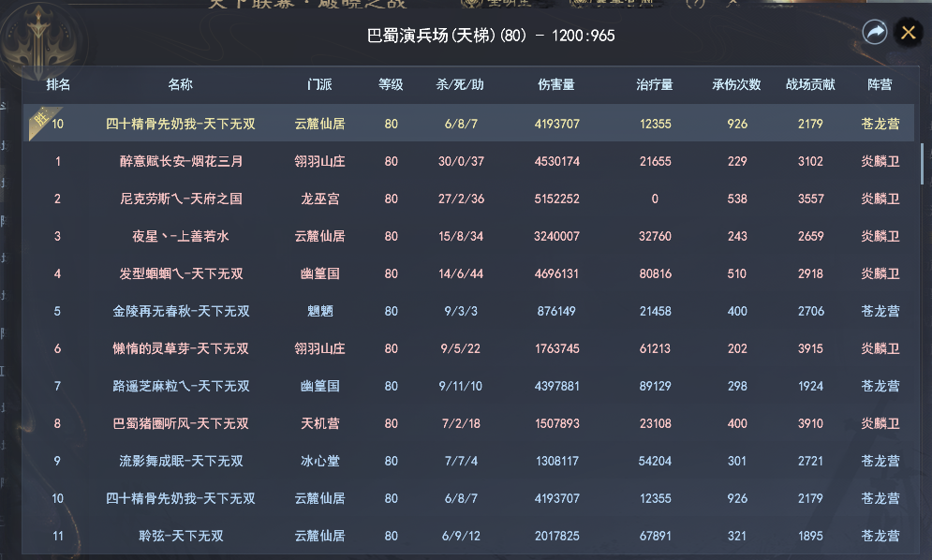Image resolution: width=932 pixels, height=560 pixels.
Task: Select player 发型蝈蝈乀-天下无双
Action: (x=182, y=273)
